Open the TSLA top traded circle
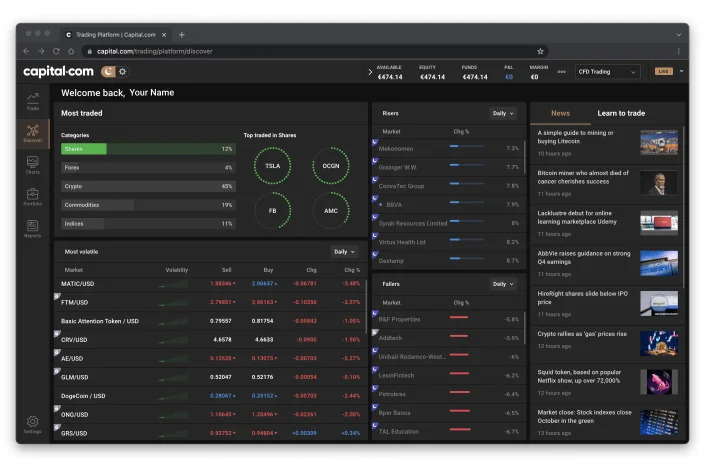Viewport: 705px width, 475px height. coord(272,166)
